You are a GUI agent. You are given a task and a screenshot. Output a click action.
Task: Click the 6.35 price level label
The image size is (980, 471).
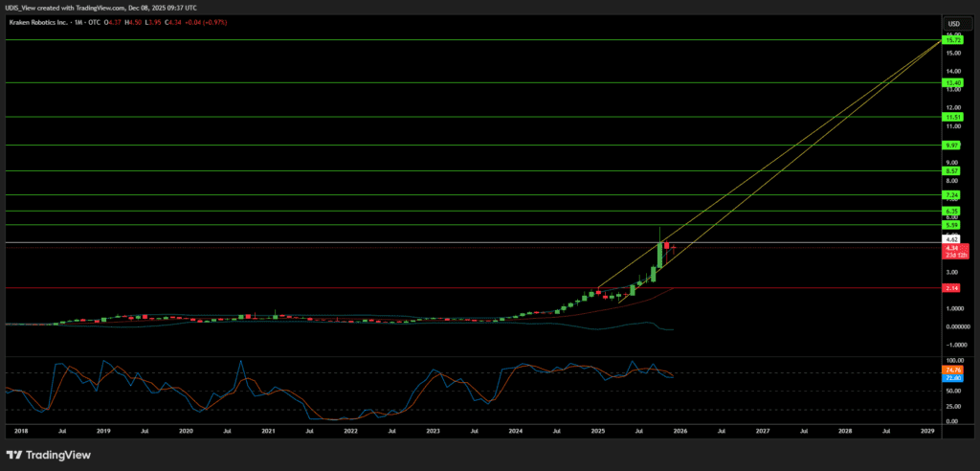952,211
